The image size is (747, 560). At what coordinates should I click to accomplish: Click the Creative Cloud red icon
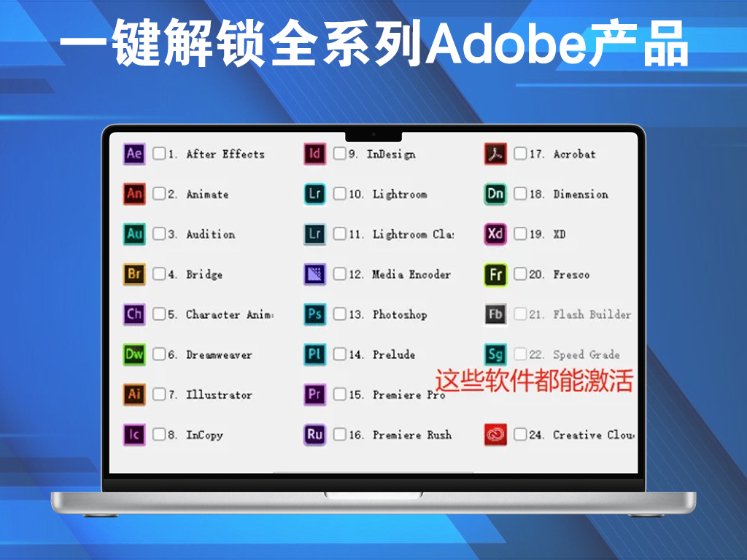(x=495, y=435)
